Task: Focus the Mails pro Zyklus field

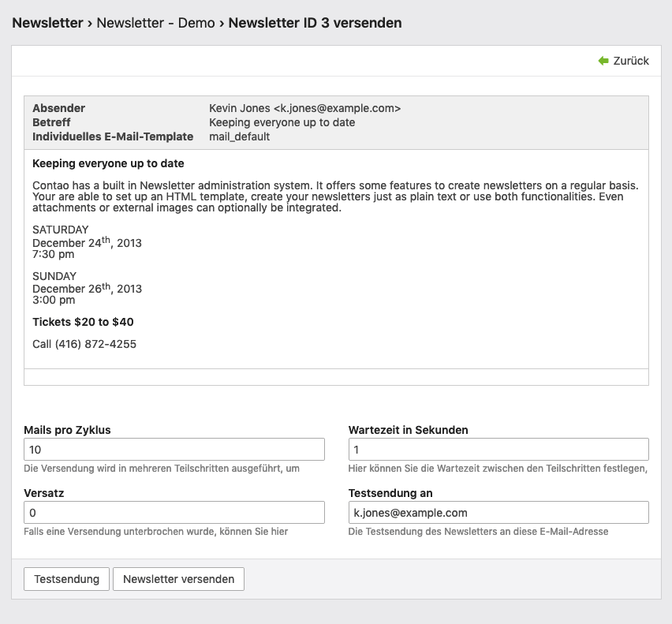Action: (174, 450)
